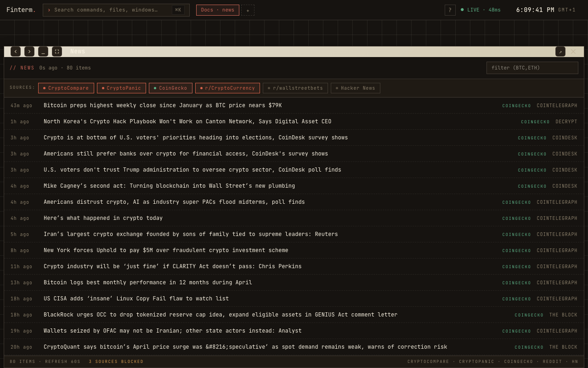The image size is (588, 368).
Task: Click the 43m ago timestamp
Action: pos(22,106)
